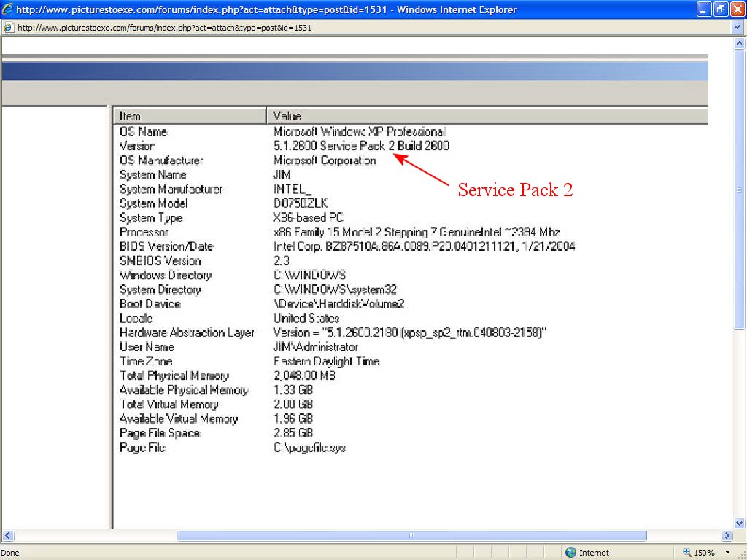Click the '2.3' SMBIOS value

(281, 260)
